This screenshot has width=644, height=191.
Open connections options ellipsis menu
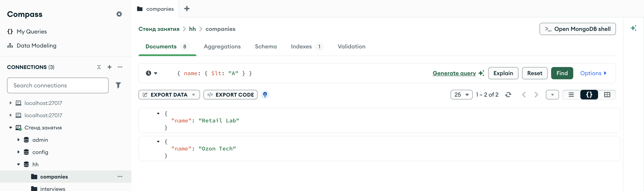(x=120, y=67)
